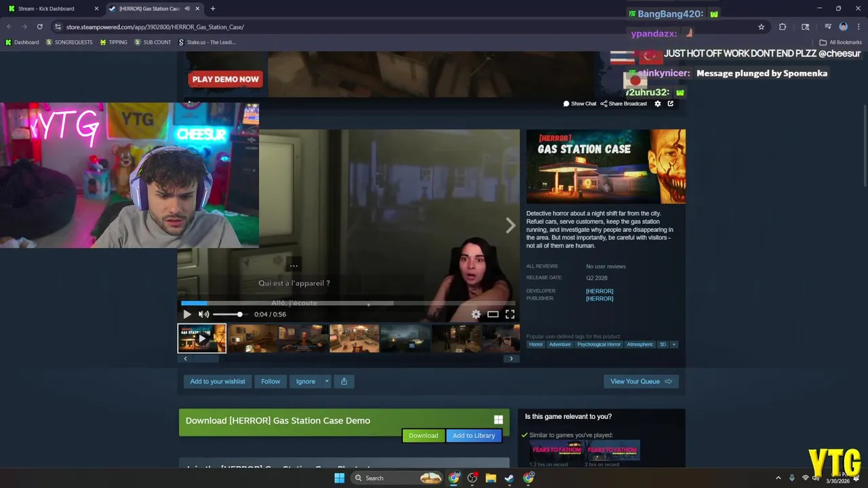The height and width of the screenshot is (488, 868).
Task: Open the Psychological Horror tag
Action: 599,344
